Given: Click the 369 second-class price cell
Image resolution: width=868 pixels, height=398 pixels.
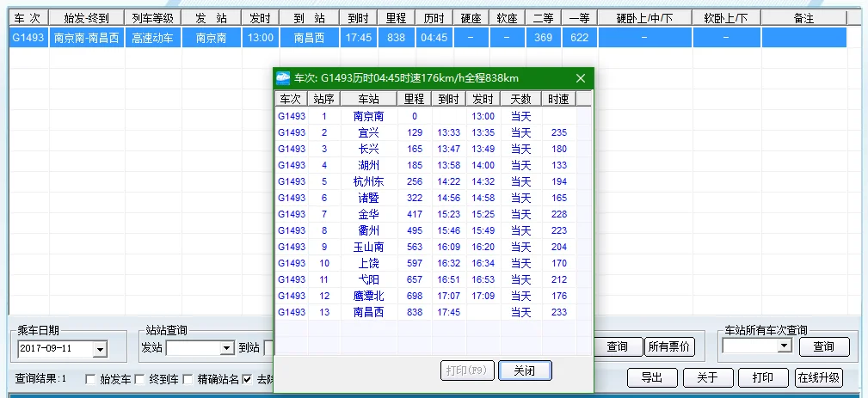Looking at the screenshot, I should pyautogui.click(x=544, y=38).
